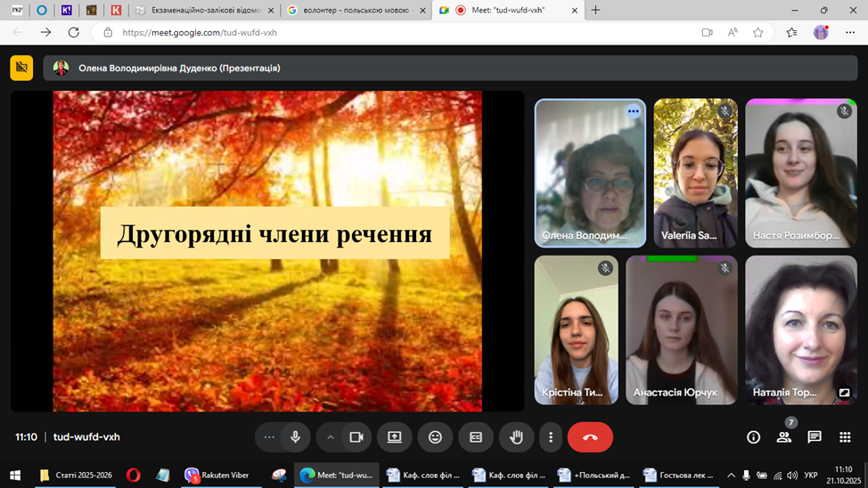Expand audio settings three-dot menu

click(269, 437)
